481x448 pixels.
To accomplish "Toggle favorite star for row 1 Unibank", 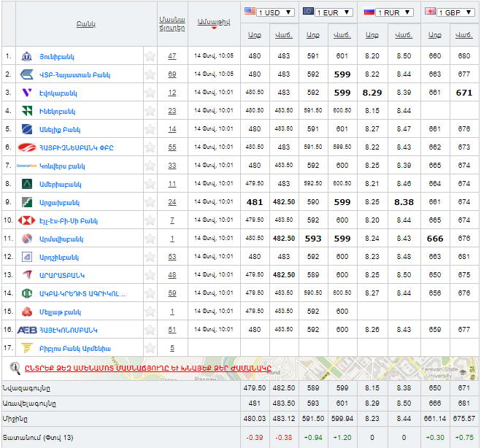I will tap(150, 56).
